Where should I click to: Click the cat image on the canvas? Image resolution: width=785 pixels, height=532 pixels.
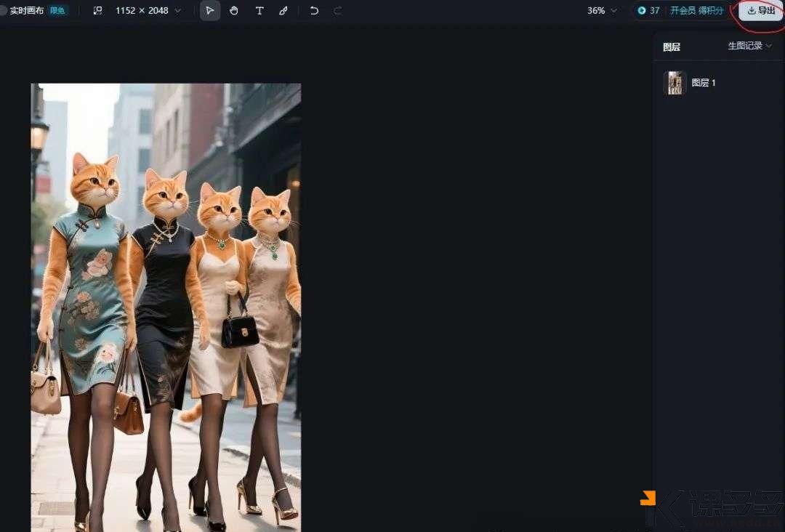pyautogui.click(x=166, y=307)
